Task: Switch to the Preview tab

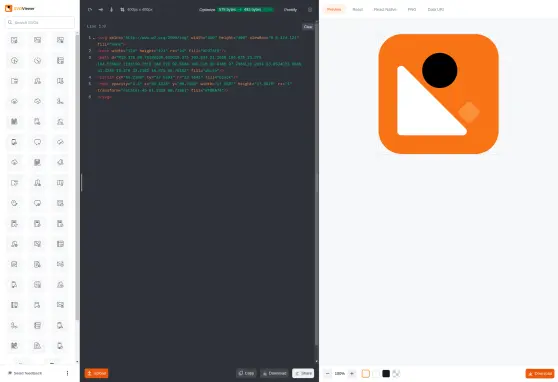Action: tap(334, 9)
